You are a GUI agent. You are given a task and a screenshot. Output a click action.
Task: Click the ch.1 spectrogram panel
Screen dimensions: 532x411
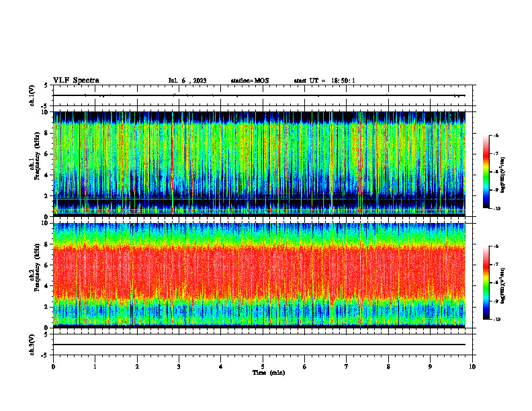point(259,164)
